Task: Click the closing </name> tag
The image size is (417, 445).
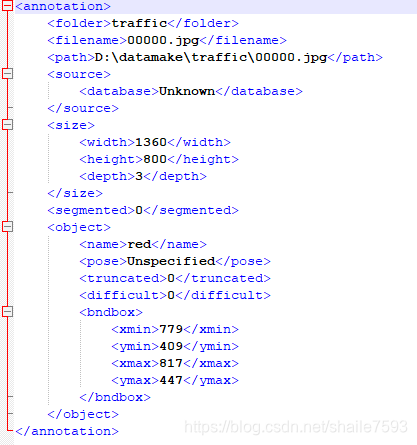Action: click(x=179, y=244)
